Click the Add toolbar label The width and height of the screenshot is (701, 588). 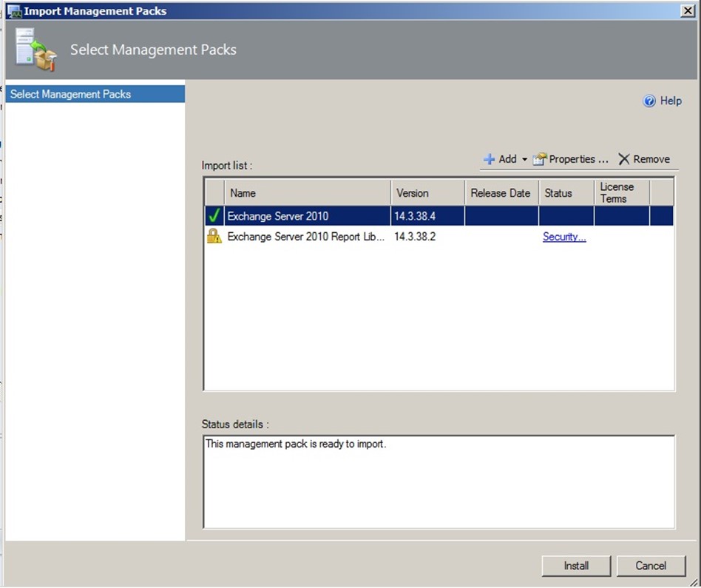(x=507, y=159)
